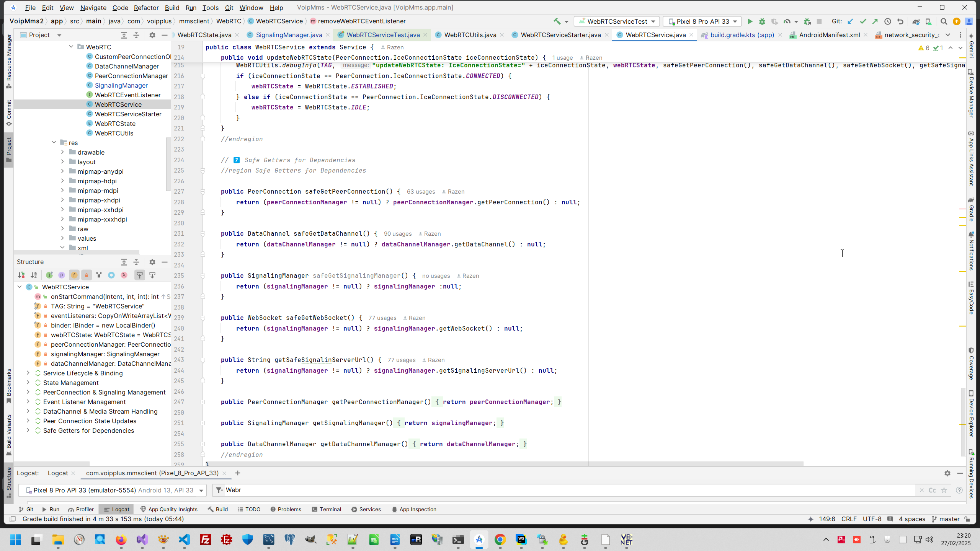Toggle Show Fields filter in Structure
980x551 pixels.
(74, 275)
